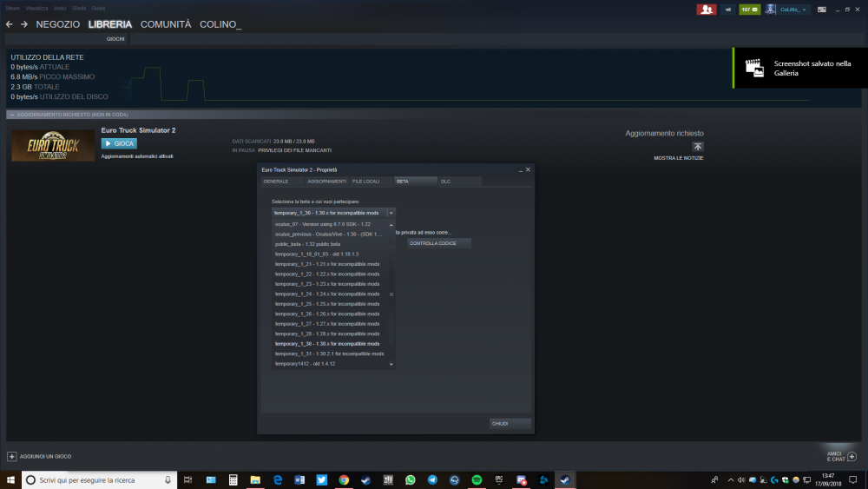Viewport: 868px width, 489px height.
Task: Open Spotify from the taskbar
Action: [477, 480]
